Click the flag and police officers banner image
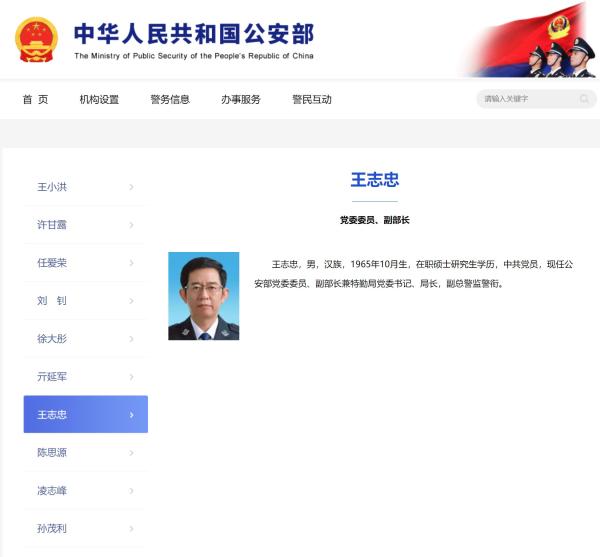This screenshot has height=557, width=600. pos(529,39)
